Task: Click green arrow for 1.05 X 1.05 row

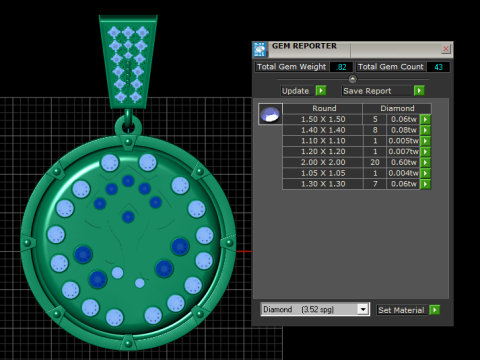Action: [x=425, y=173]
